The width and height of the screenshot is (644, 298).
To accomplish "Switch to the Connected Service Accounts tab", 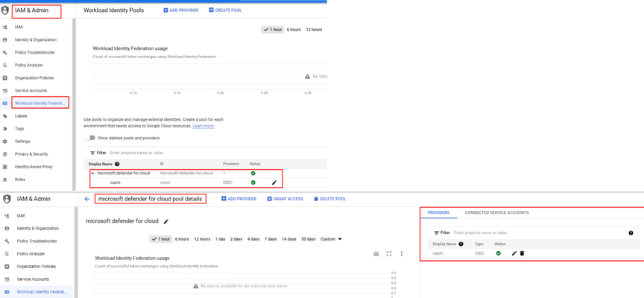I will pos(496,212).
